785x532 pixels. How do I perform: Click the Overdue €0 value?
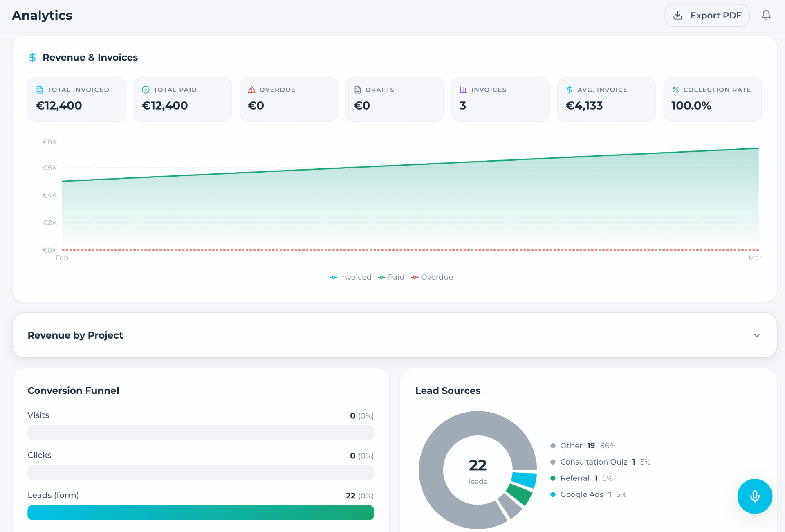coord(256,106)
